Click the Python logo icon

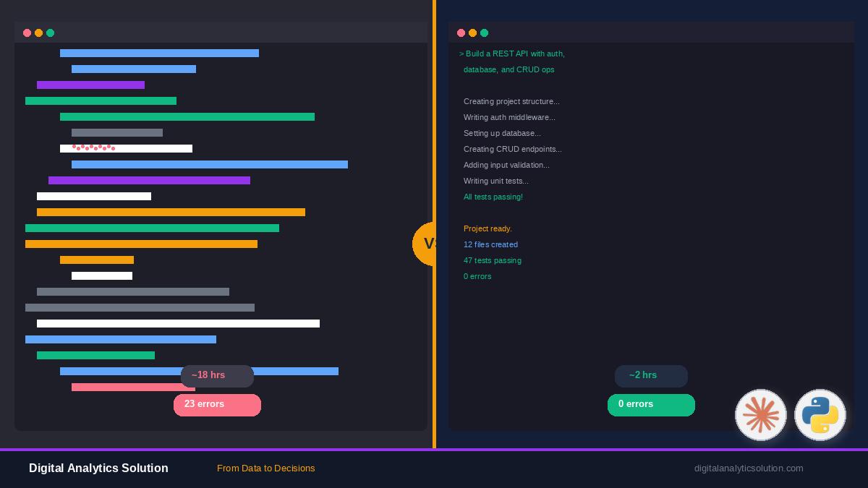point(820,415)
